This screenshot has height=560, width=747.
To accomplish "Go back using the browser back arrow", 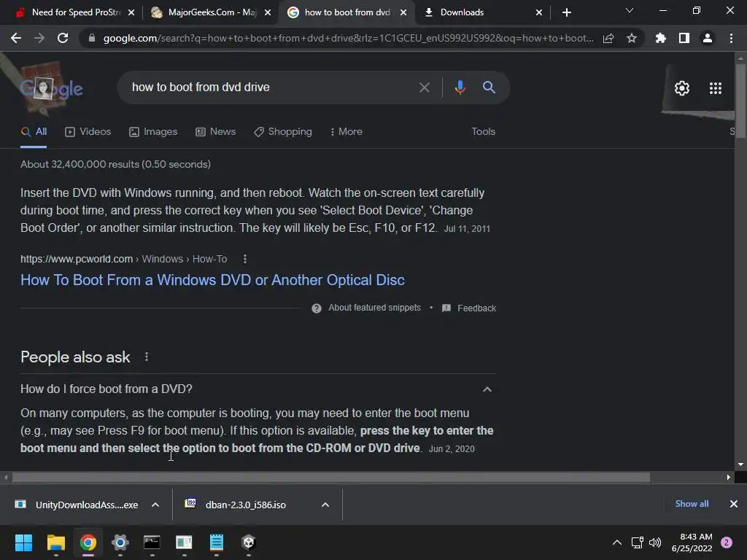I will (x=16, y=38).
